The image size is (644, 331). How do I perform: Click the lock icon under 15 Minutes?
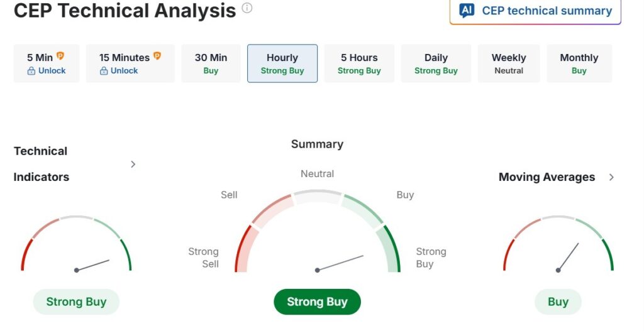[104, 71]
